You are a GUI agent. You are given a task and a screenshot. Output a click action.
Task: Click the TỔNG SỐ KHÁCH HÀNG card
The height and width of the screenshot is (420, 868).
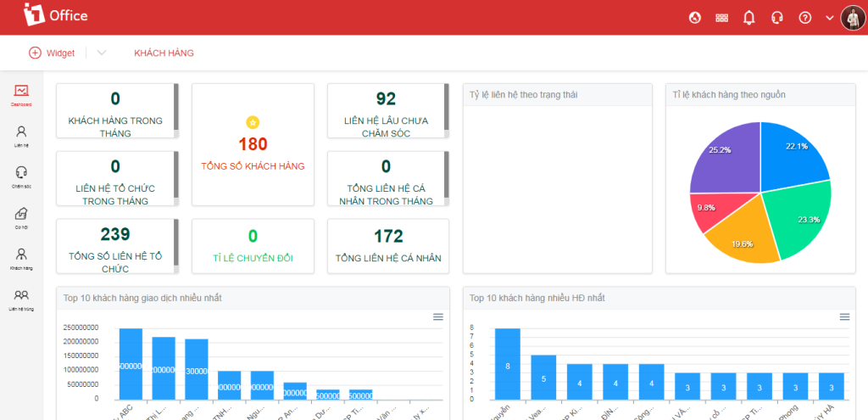(253, 144)
